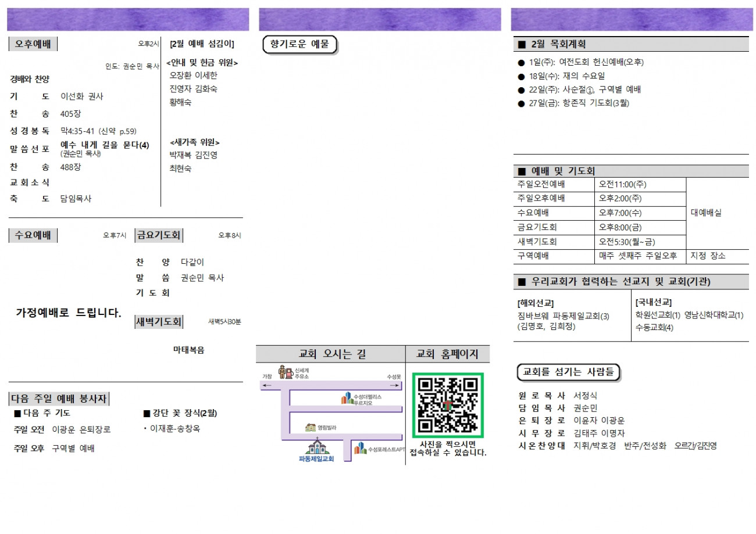Click '수동교회(4)' entry
Image resolution: width=756 pixels, height=534 pixels.
click(x=654, y=328)
